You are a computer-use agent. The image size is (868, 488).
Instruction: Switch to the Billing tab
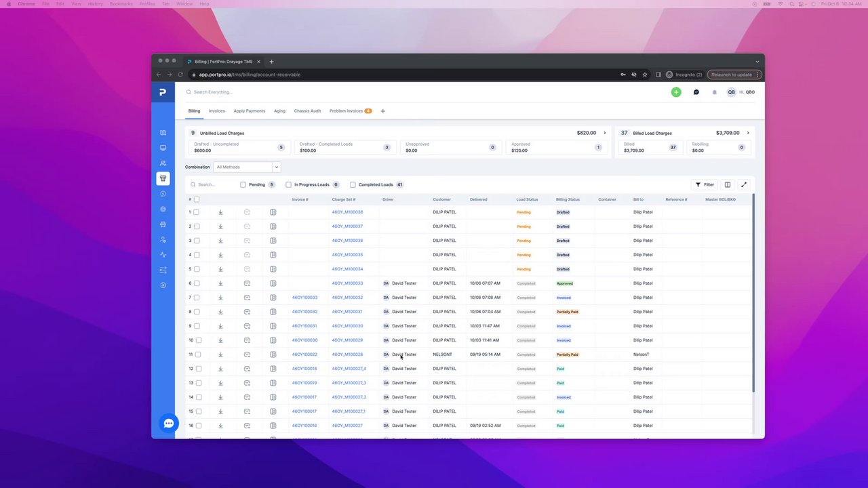[x=194, y=111]
